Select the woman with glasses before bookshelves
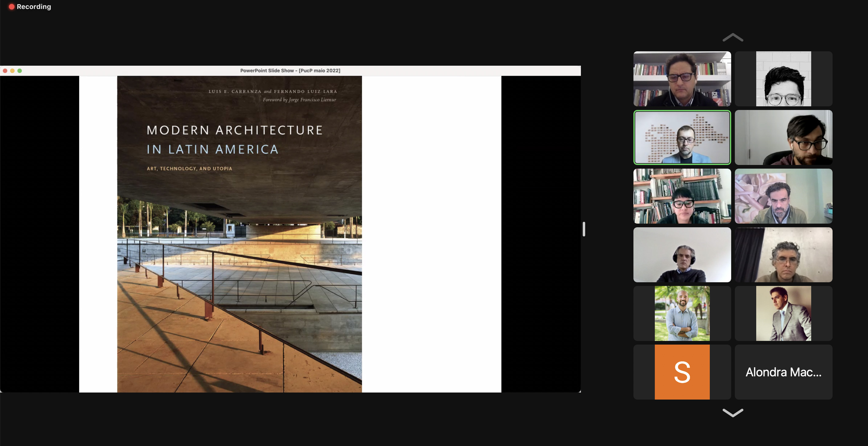The width and height of the screenshot is (868, 446). pos(682,196)
